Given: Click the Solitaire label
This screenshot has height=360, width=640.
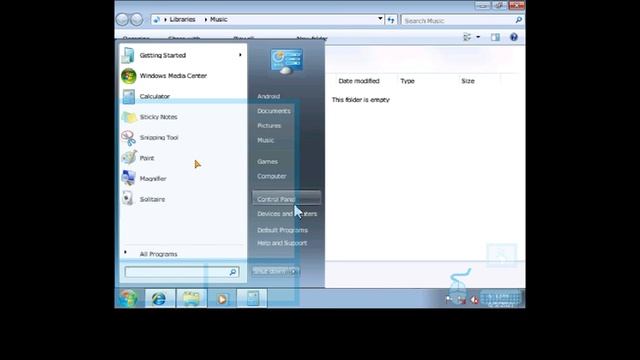Looking at the screenshot, I should (152, 199).
